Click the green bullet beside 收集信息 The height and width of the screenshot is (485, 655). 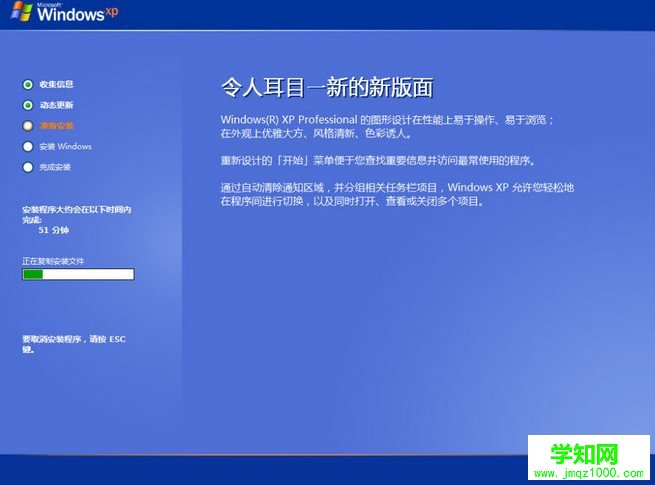[x=28, y=84]
